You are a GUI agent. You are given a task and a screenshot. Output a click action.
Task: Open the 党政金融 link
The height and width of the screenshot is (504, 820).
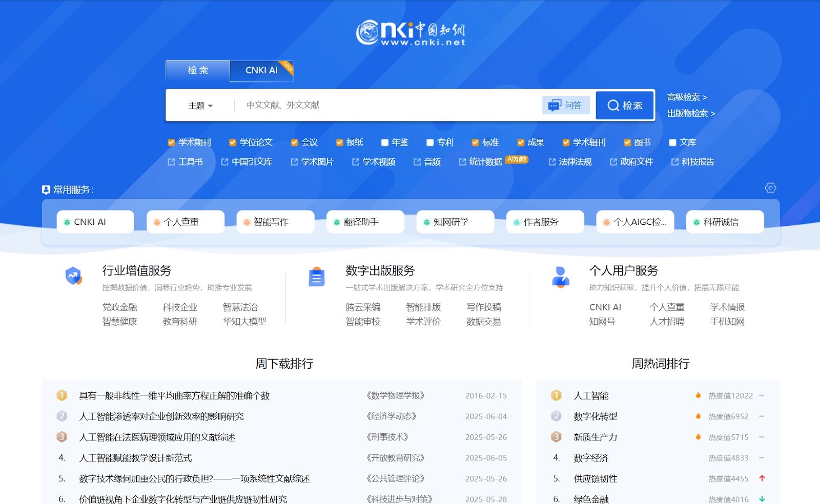(x=119, y=307)
